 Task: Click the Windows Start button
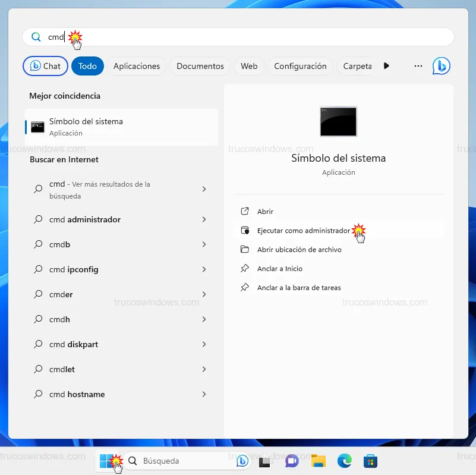106,461
